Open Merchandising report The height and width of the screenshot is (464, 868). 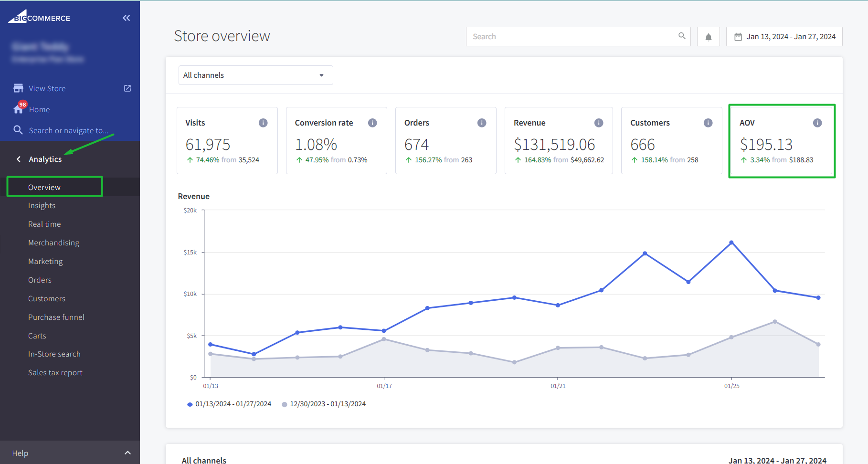53,243
